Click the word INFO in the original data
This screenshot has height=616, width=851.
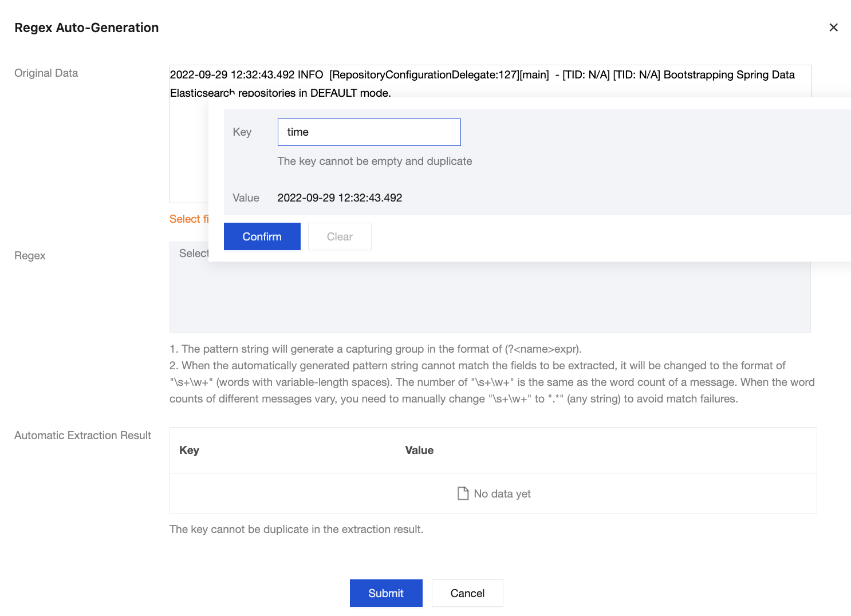click(x=310, y=75)
